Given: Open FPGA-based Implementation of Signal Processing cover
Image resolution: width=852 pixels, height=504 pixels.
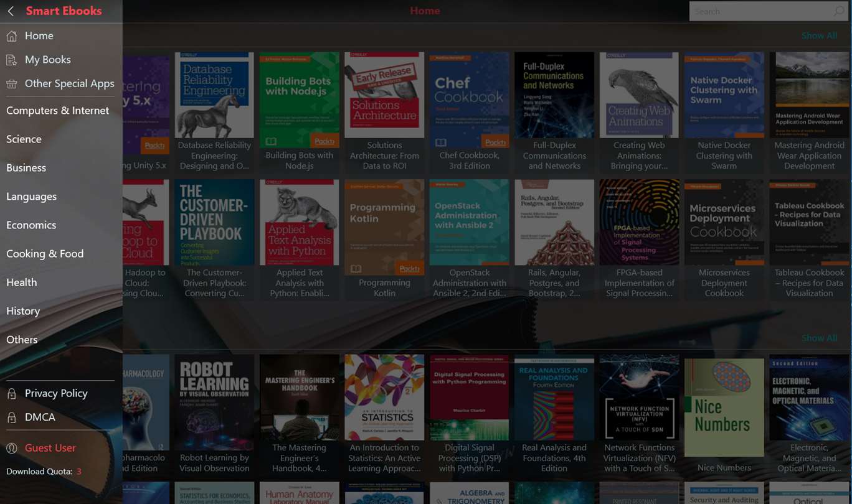Looking at the screenshot, I should coord(639,223).
